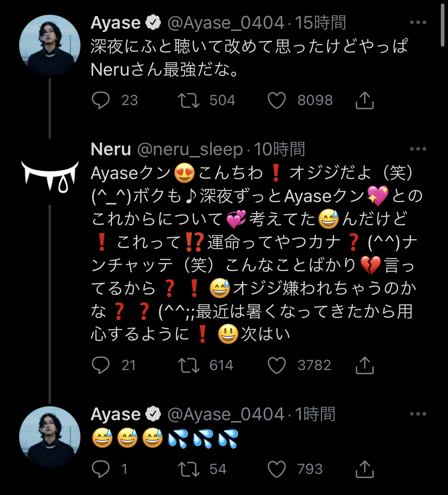Reply to Ayase's emoji tweet

(x=101, y=469)
